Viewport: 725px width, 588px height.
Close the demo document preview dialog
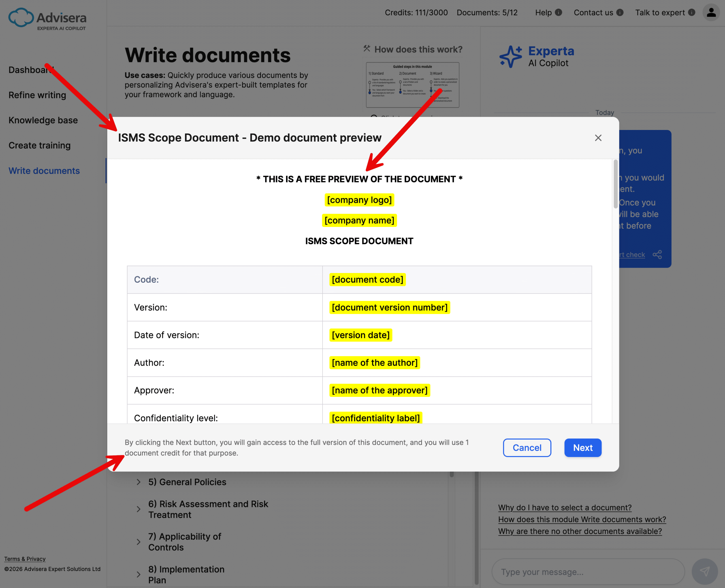point(598,138)
